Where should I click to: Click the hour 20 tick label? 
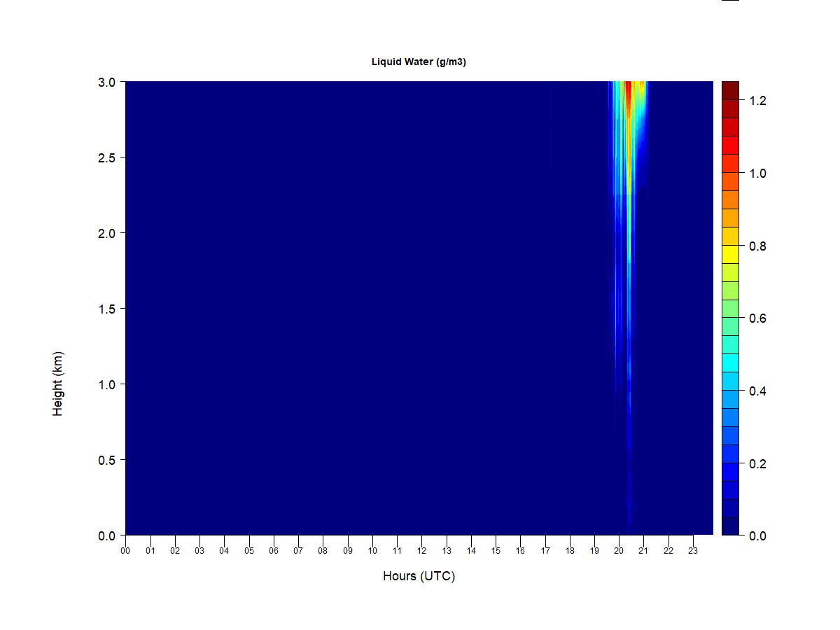[619, 551]
